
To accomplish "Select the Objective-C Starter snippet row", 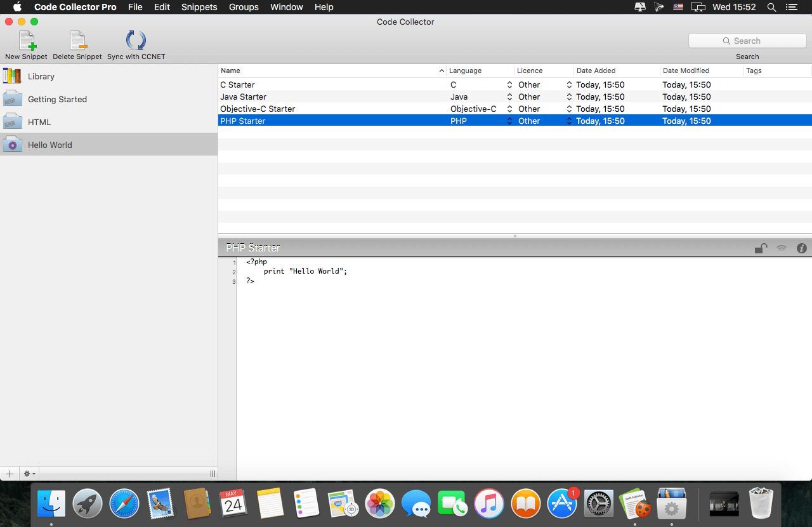I will click(515, 109).
